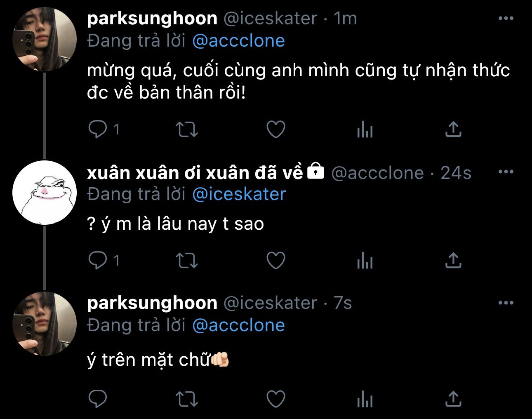
Task: Open parksunghoon's profile picture on first tweet
Action: coord(44,39)
